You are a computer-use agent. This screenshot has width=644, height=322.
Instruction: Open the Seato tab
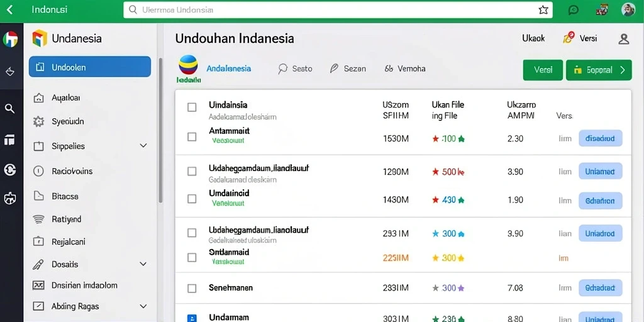(x=295, y=69)
